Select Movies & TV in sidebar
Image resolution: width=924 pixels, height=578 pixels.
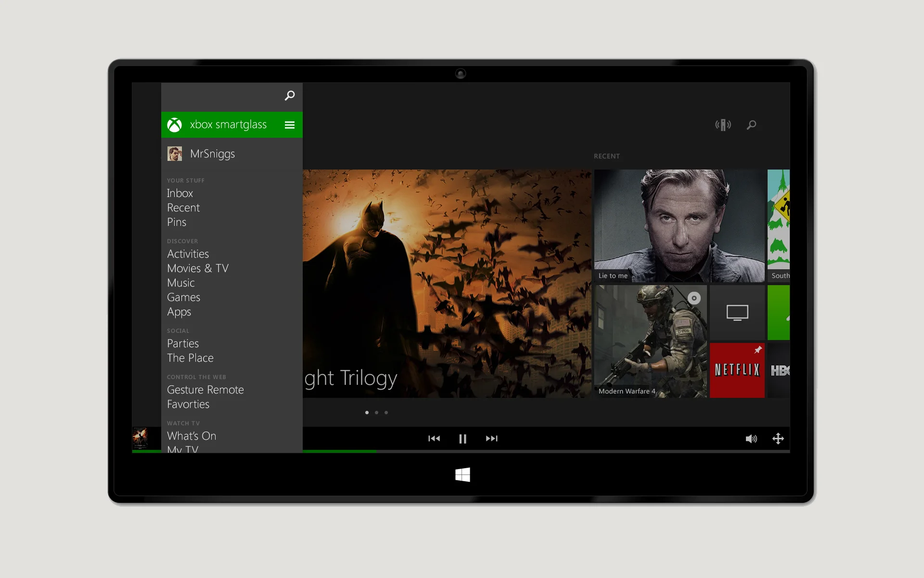pos(198,268)
